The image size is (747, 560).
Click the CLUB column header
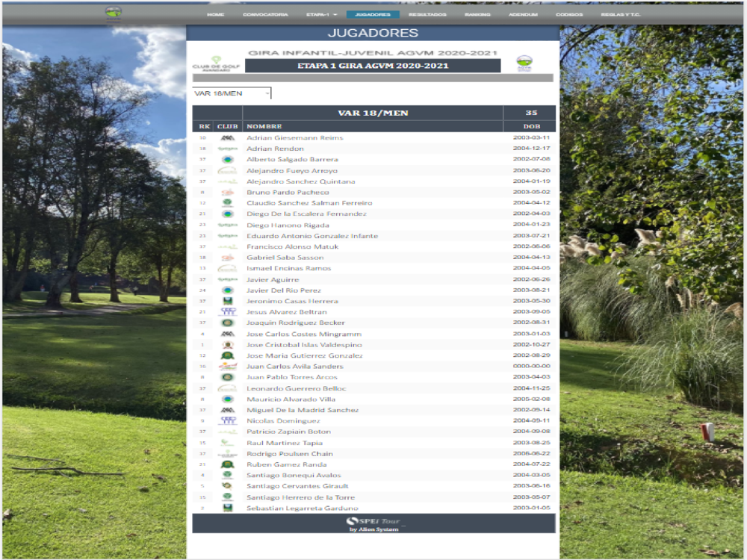[227, 126]
